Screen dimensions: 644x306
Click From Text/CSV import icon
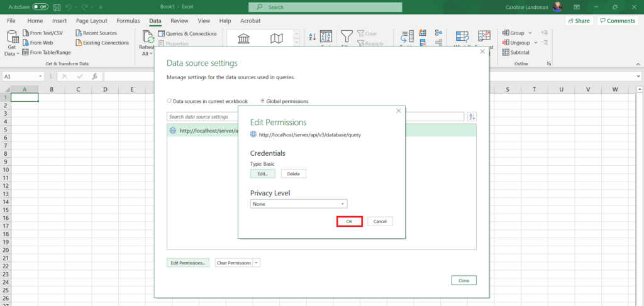(x=26, y=33)
